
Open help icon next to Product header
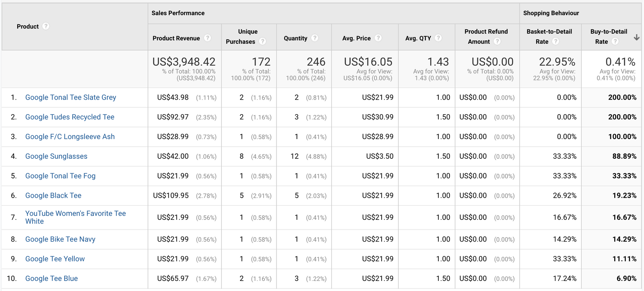46,26
